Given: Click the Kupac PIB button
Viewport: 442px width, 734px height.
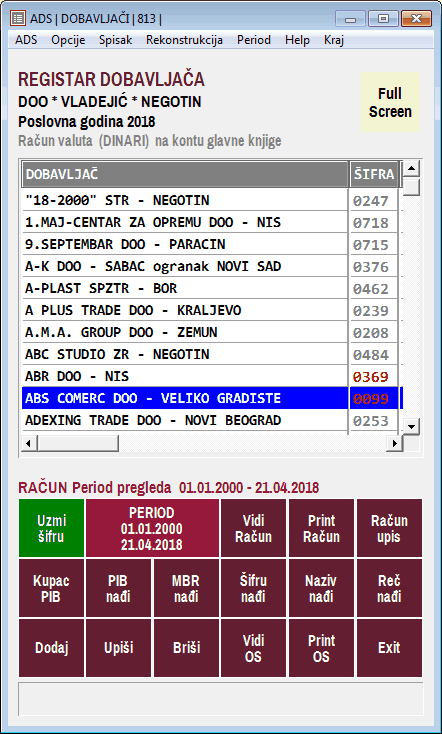Looking at the screenshot, I should click(52, 588).
